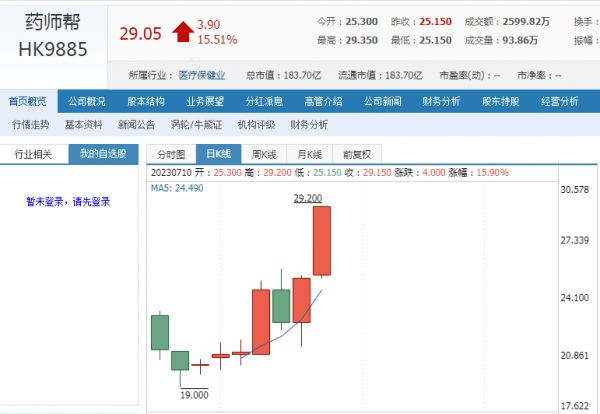Image resolution: width=600 pixels, height=414 pixels.
Task: Click the 暂未登录，请先登录 login link
Action: click(x=68, y=201)
